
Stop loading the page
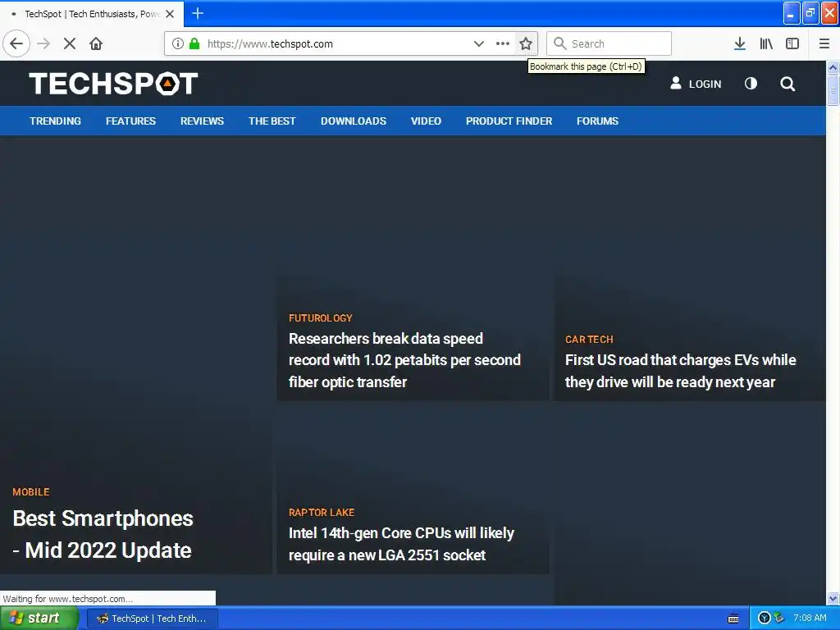[70, 43]
